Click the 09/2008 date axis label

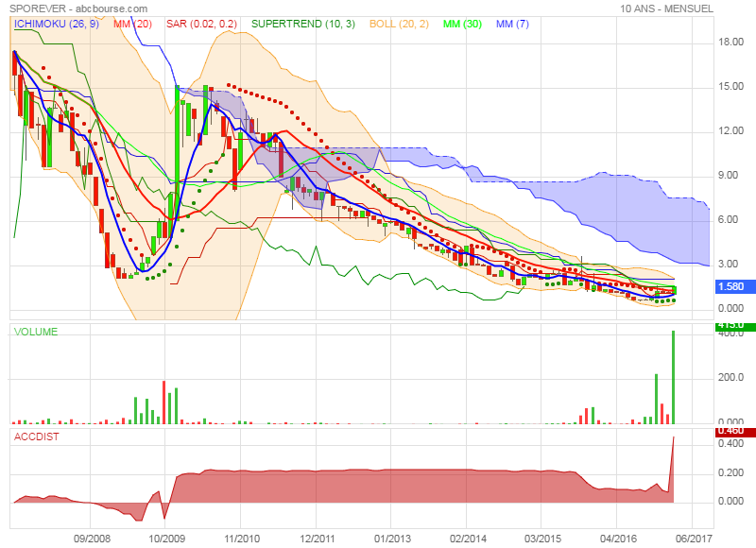(x=92, y=539)
